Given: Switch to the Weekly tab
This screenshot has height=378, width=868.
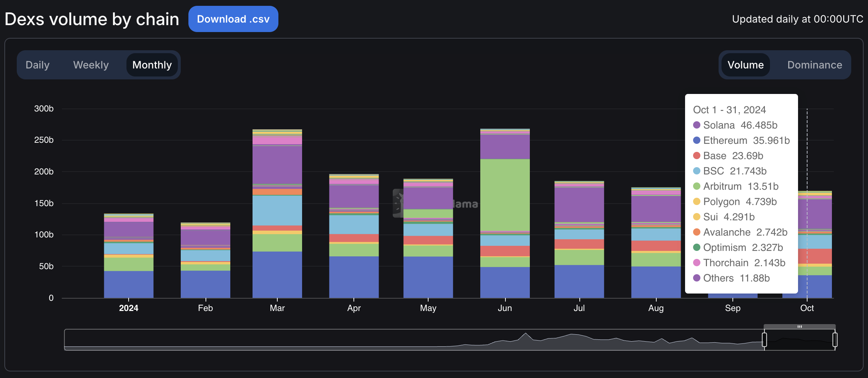Looking at the screenshot, I should pos(91,65).
